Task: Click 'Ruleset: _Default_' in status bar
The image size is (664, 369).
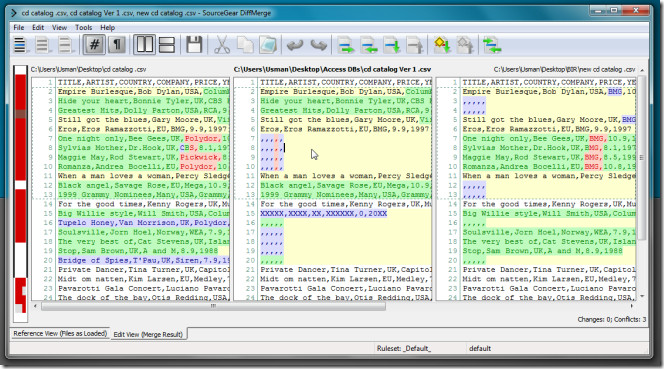Action: (x=404, y=349)
